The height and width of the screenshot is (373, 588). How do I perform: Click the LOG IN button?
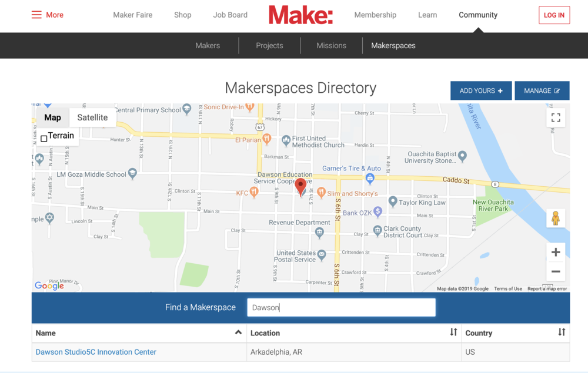click(x=554, y=15)
